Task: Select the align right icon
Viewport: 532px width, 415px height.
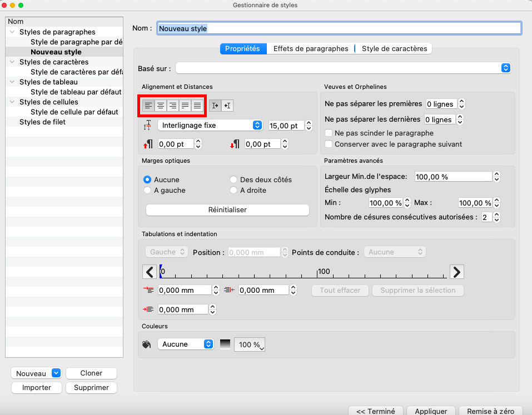Action: 172,106
